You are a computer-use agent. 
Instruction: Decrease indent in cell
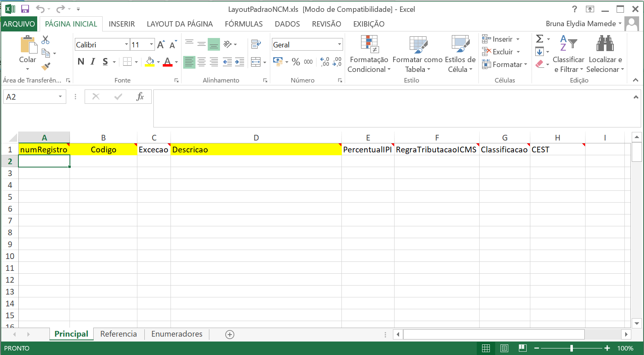227,62
